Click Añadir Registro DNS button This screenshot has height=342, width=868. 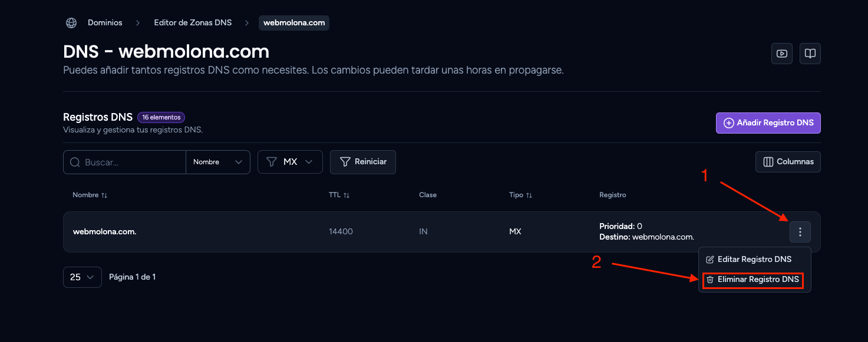pyautogui.click(x=768, y=123)
